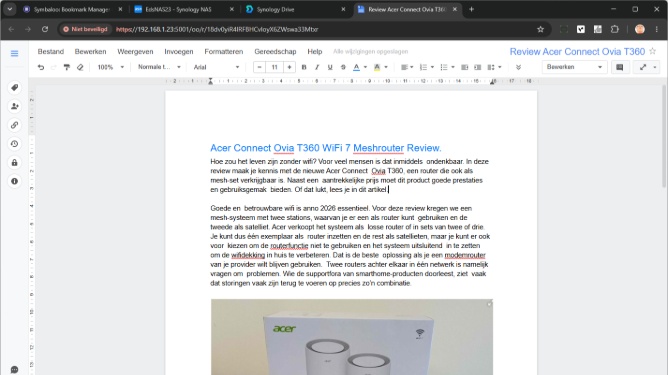Screen dimensions: 668x375
Task: Decrease paragraph indent
Action: coord(464,67)
